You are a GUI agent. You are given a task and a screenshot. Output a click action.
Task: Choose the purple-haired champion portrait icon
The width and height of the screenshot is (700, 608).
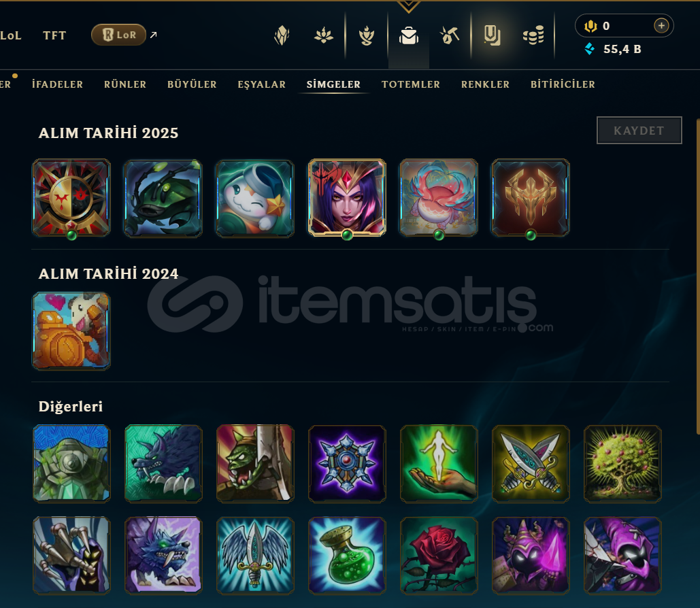347,198
